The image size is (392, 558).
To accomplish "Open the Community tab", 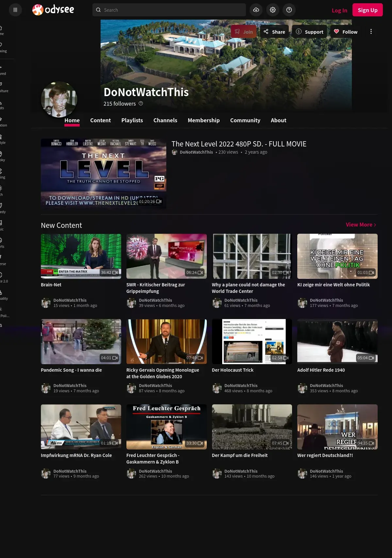I will tap(245, 120).
